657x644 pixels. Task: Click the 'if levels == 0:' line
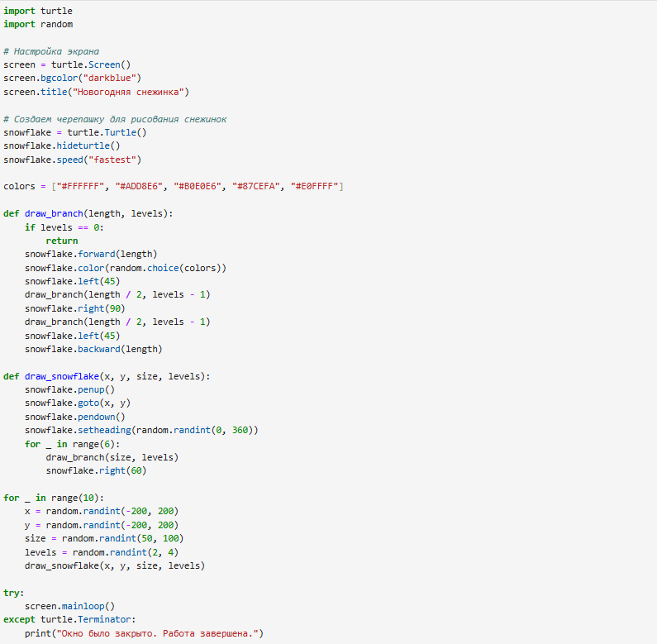click(64, 227)
